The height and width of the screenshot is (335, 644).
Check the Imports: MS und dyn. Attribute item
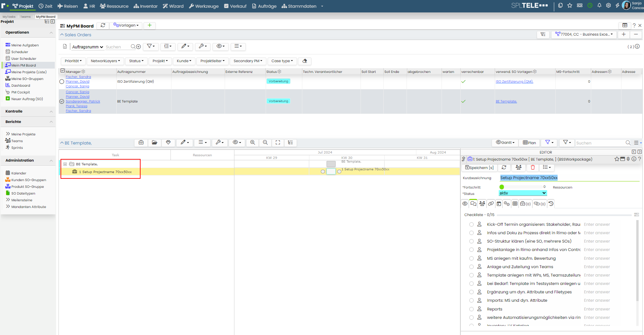[x=471, y=300]
